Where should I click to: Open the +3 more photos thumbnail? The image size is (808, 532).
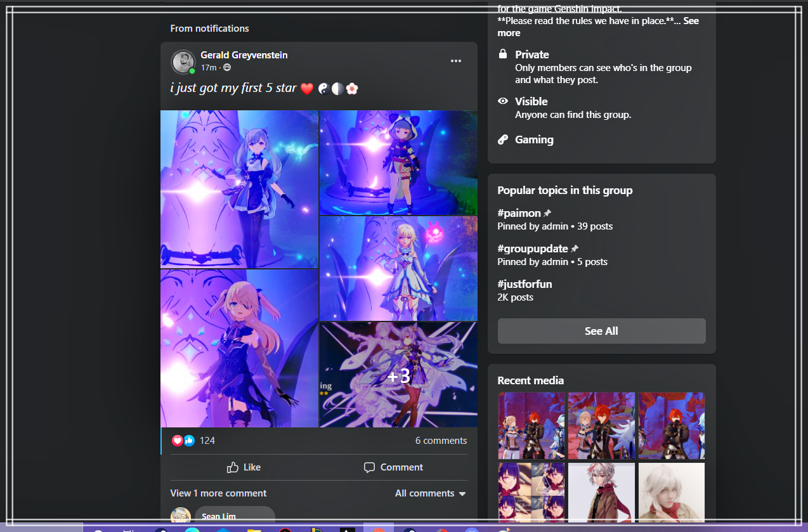click(399, 375)
